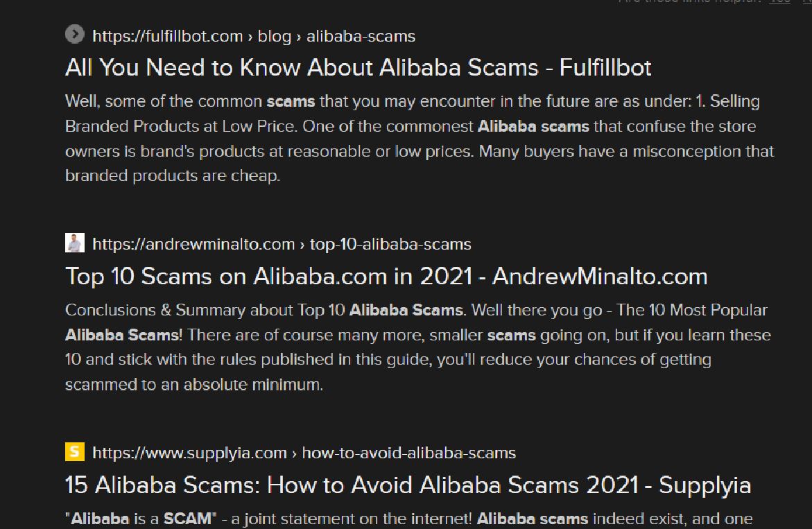The height and width of the screenshot is (529, 812).
Task: Open the https://www.supplyia.com URL text
Action: pyautogui.click(x=189, y=453)
